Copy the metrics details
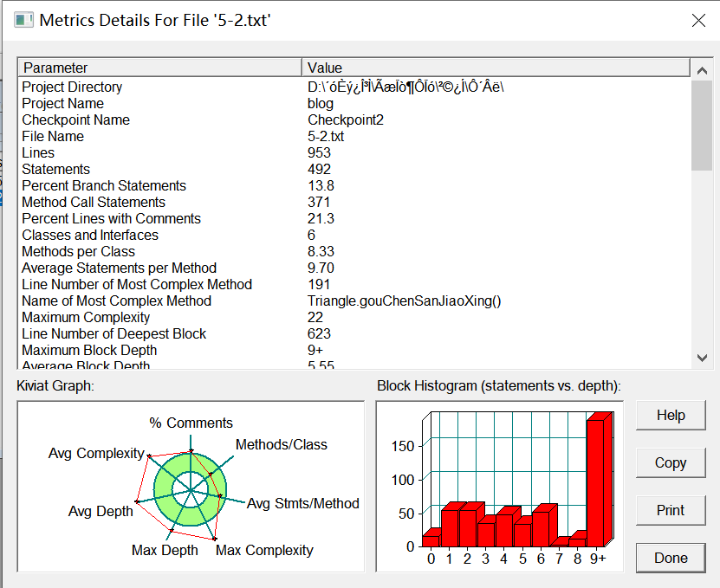 pyautogui.click(x=671, y=462)
